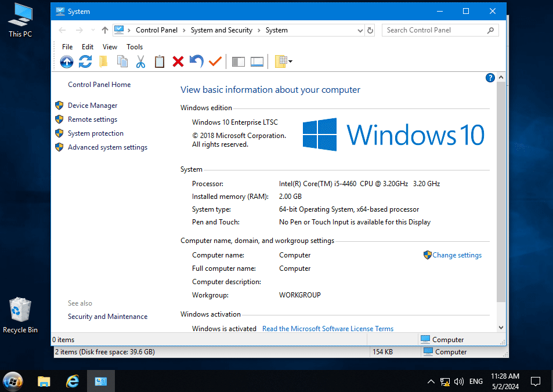Viewport: 553px width, 392px height.
Task: Click the computer icon in address bar
Action: point(119,30)
